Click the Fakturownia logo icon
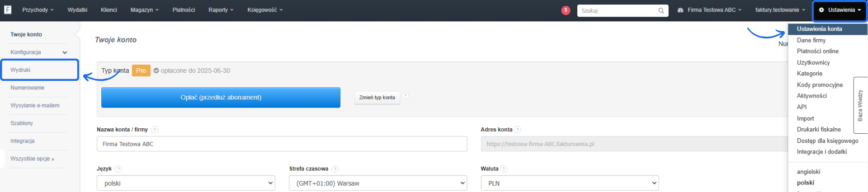The width and height of the screenshot is (868, 192). coord(8,10)
